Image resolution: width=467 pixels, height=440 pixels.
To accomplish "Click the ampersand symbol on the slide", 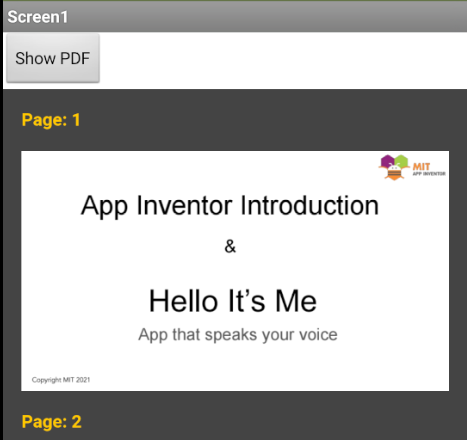I will pyautogui.click(x=230, y=247).
